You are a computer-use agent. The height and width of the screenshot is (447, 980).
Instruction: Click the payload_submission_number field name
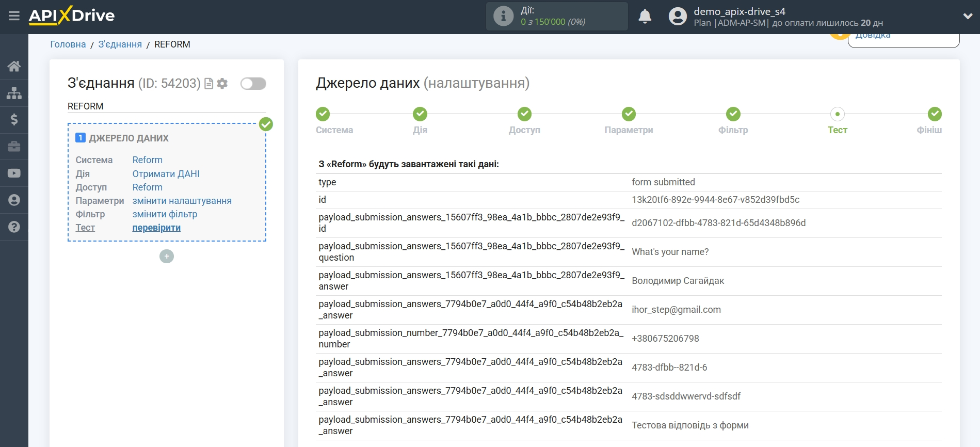tap(471, 339)
